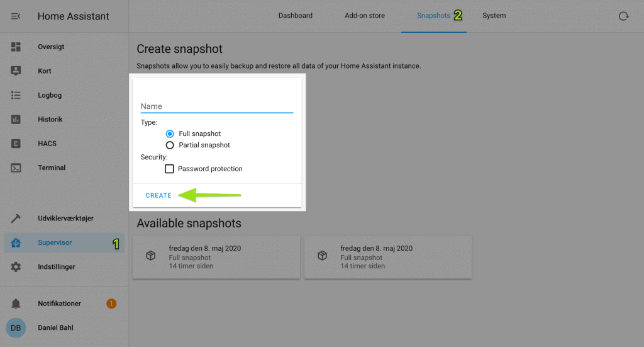Open the Indstillinger gear icon
644x347 pixels.
click(x=16, y=267)
